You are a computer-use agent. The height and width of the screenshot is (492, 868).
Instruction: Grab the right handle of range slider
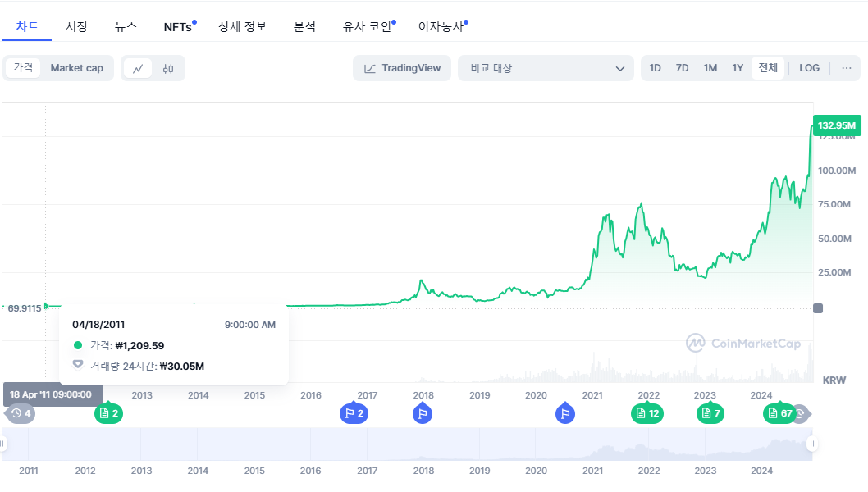(x=812, y=444)
